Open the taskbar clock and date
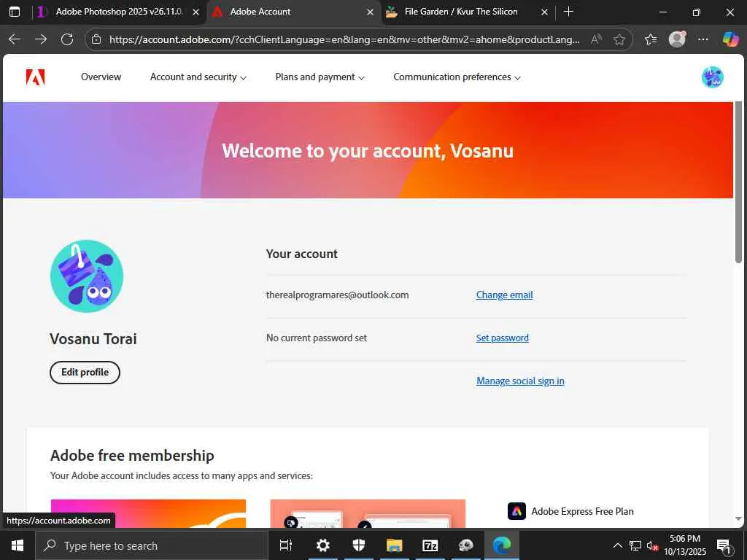 pyautogui.click(x=685, y=545)
